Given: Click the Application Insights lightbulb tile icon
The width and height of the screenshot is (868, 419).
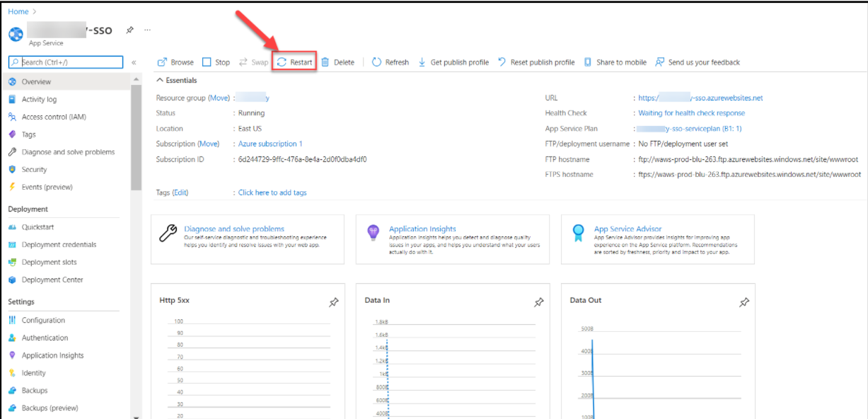Looking at the screenshot, I should (x=374, y=233).
